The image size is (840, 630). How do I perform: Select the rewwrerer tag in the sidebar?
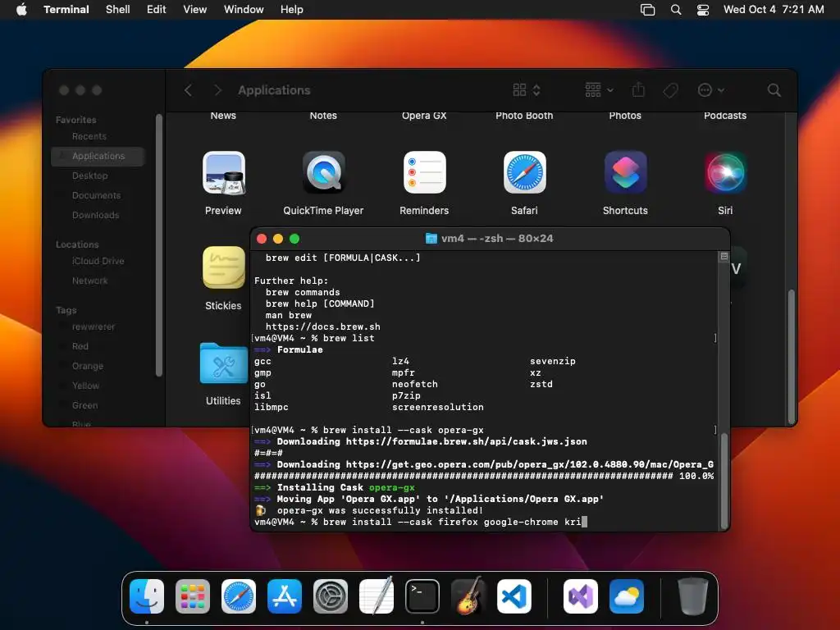click(98, 326)
